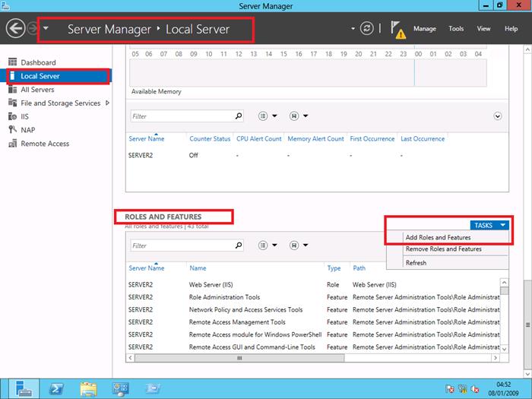Select the Web Server (IIS) role row
This screenshot has width=532, height=399.
(x=313, y=285)
